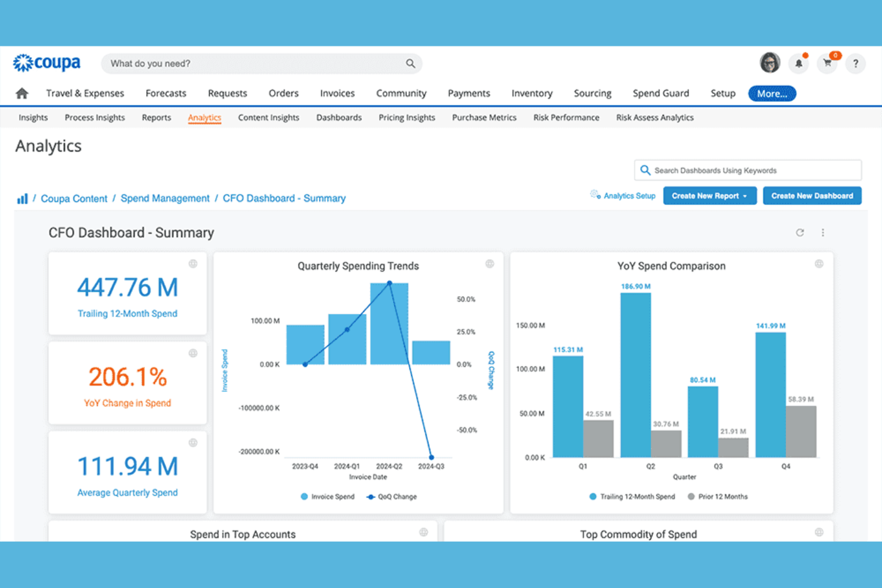Expand the More... menu

pyautogui.click(x=772, y=94)
